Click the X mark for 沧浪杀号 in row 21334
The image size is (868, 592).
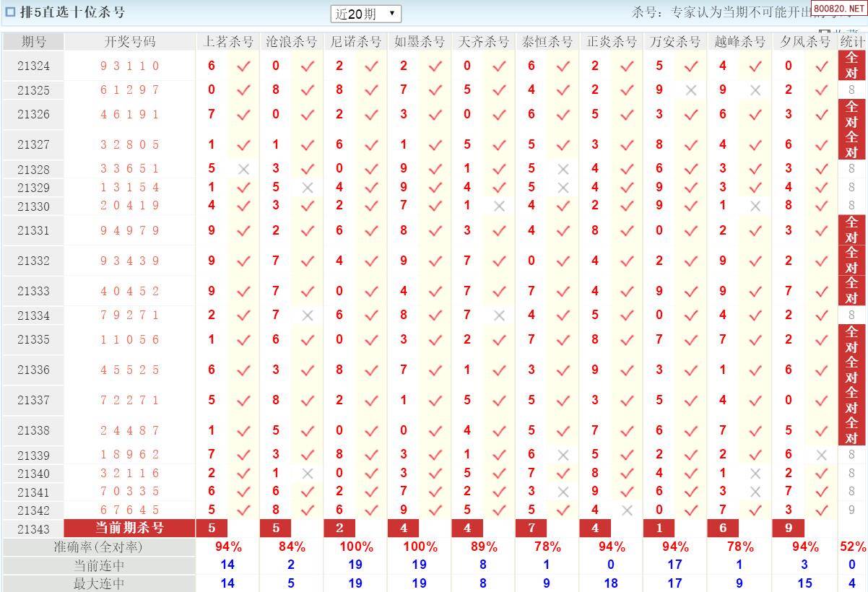pyautogui.click(x=308, y=315)
